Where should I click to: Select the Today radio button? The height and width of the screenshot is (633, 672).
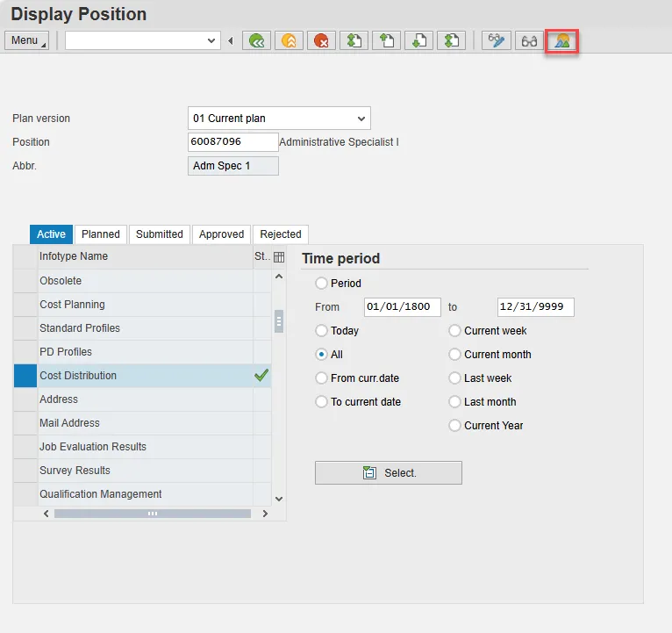pos(321,331)
